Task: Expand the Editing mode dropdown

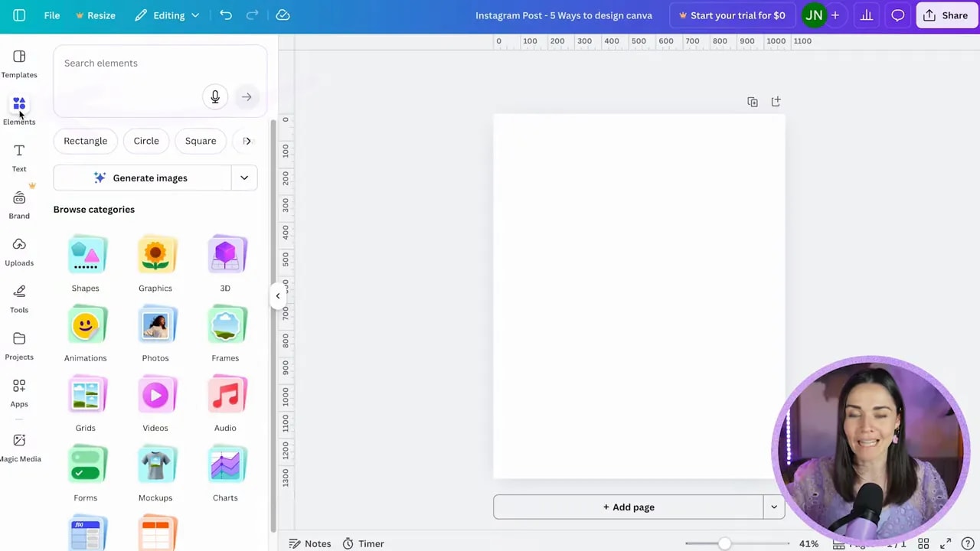Action: (194, 15)
